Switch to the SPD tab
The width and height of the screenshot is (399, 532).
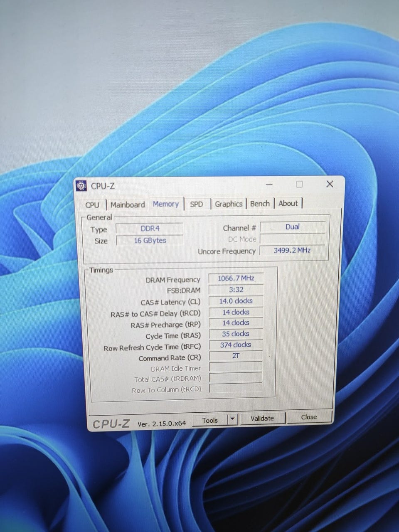197,204
